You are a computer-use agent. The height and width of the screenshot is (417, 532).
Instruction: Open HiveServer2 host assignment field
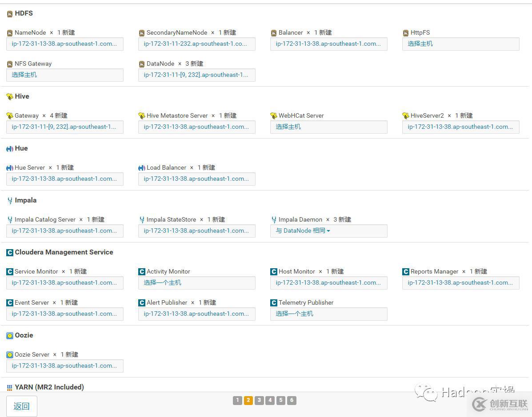(x=461, y=127)
